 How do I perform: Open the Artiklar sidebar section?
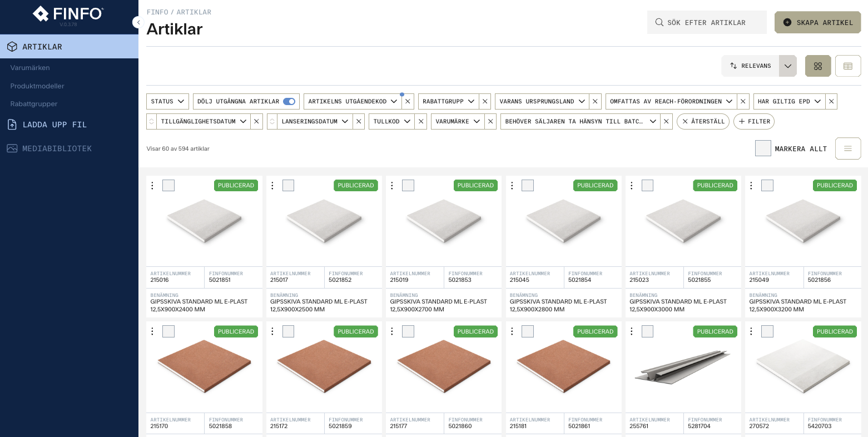tap(69, 47)
